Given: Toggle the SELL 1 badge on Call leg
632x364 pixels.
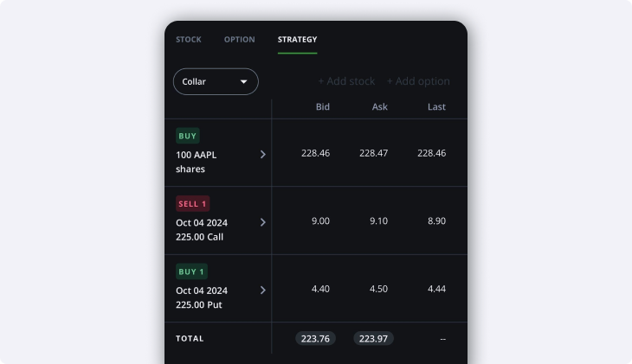Looking at the screenshot, I should pyautogui.click(x=192, y=204).
